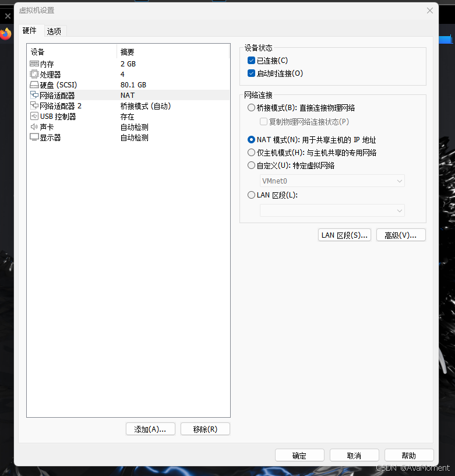Click the 高级(V)... button
Image resolution: width=455 pixels, height=476 pixels.
[x=401, y=235]
